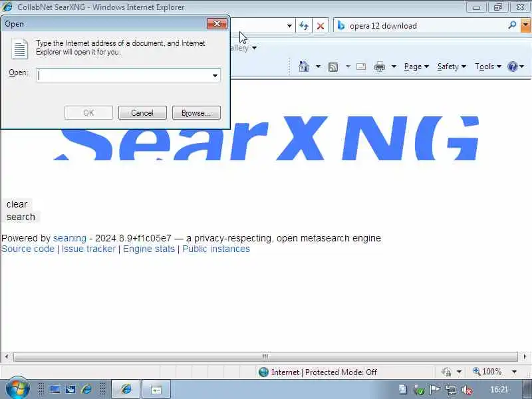
Task: Click Switch between windows quick launch icon
Action: (x=70, y=389)
